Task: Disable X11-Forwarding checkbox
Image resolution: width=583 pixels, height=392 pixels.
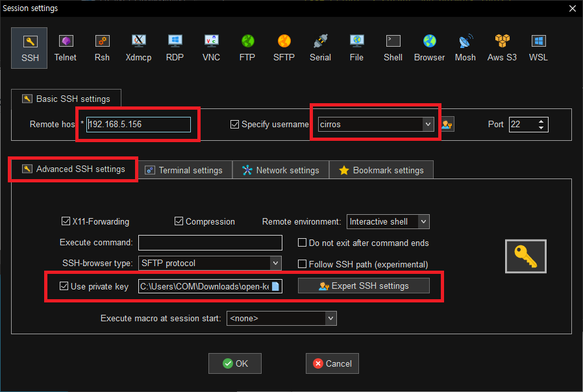Action: click(x=66, y=221)
